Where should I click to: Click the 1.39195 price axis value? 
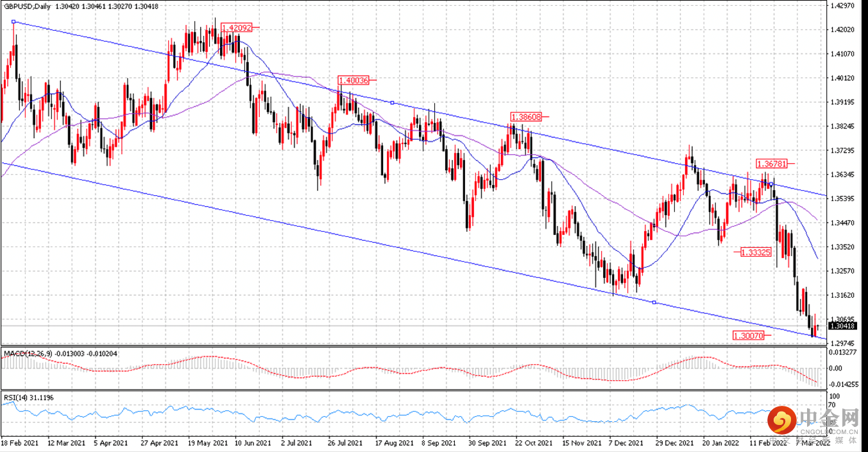(843, 102)
